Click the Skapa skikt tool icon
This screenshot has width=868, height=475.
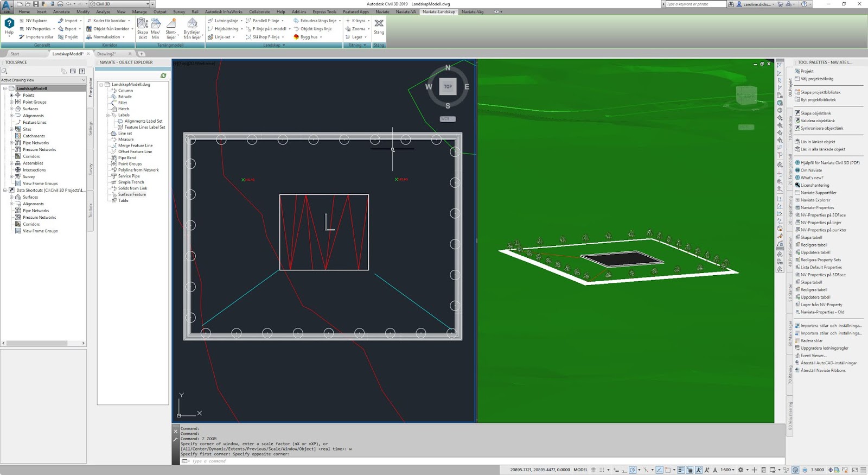click(142, 28)
